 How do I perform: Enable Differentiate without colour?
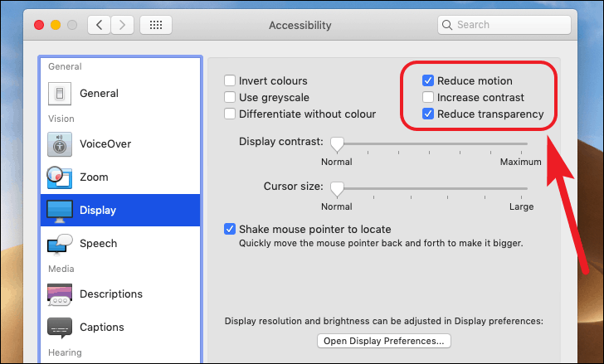(x=230, y=114)
